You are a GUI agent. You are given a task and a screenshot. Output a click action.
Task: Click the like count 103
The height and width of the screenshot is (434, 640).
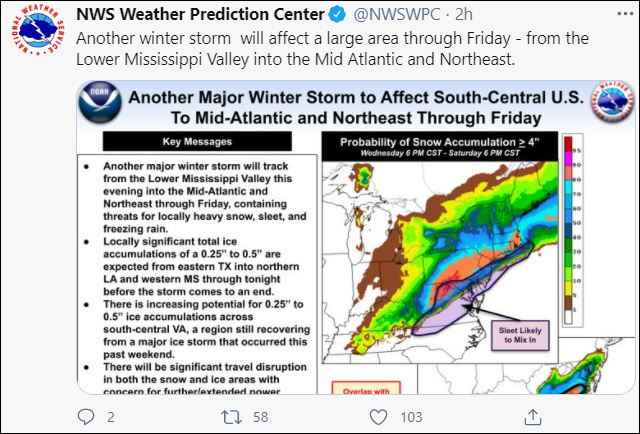tap(411, 416)
